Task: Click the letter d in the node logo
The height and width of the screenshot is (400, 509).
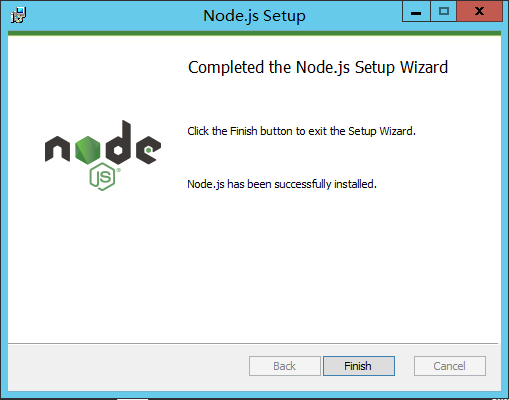Action: click(118, 142)
